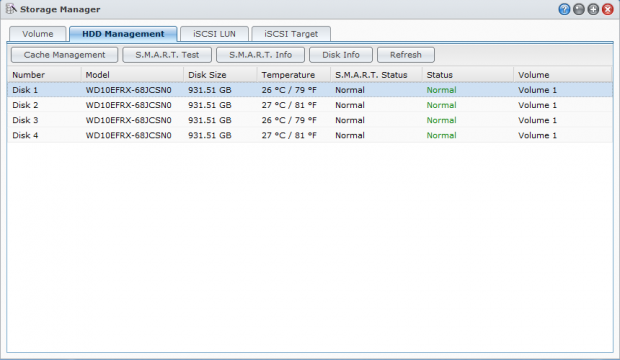Click Disk 3's temperature 26 °C / 79 °F
Screen dimensions: 620x360
coord(289,120)
